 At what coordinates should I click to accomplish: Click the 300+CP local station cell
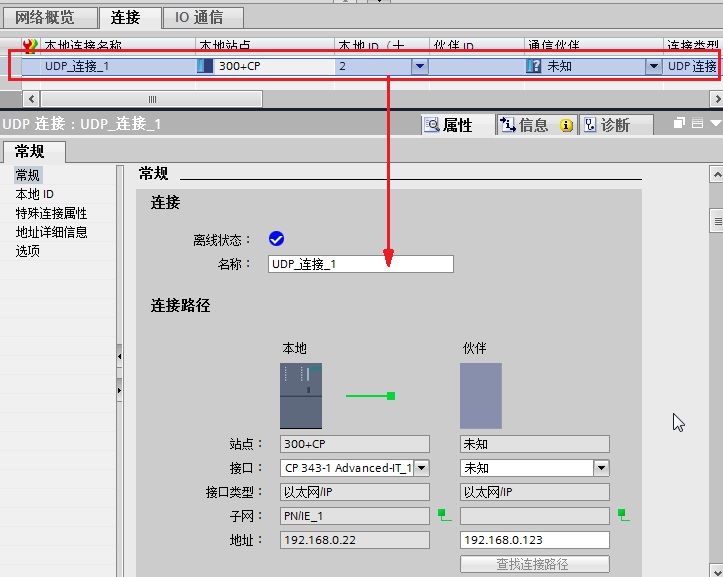pyautogui.click(x=265, y=66)
